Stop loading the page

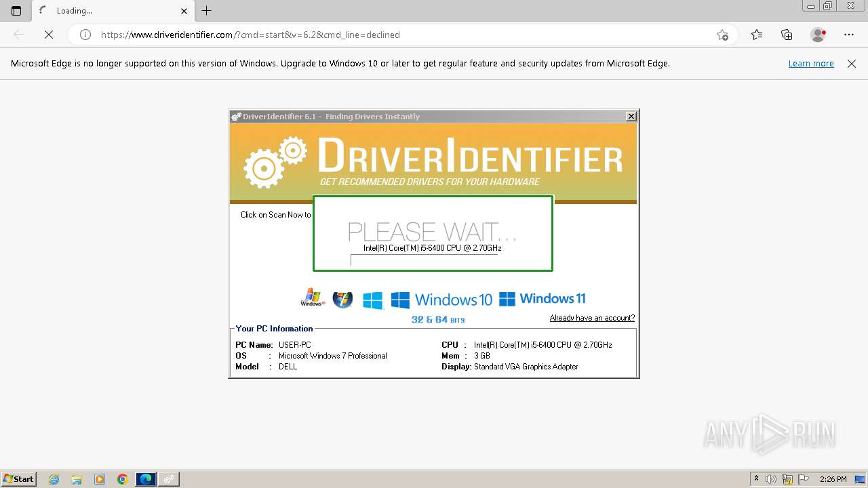pos(49,35)
